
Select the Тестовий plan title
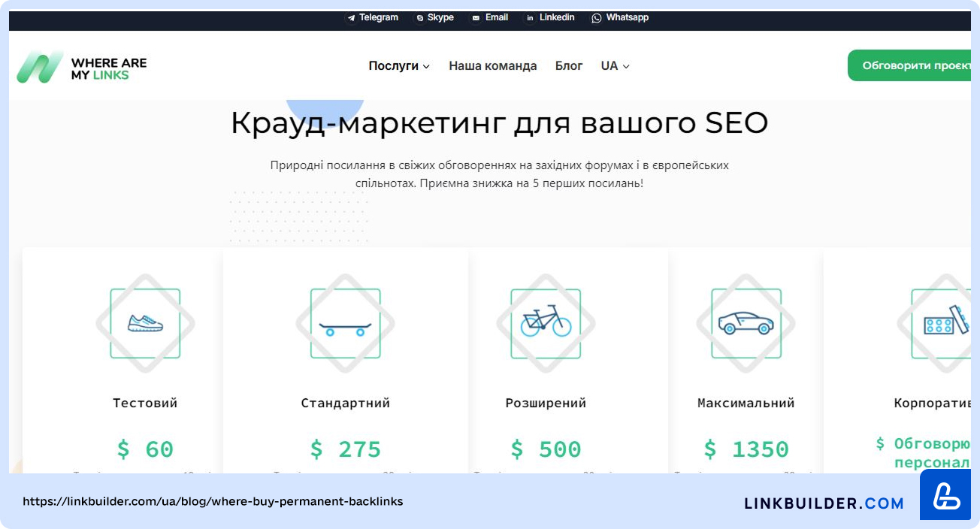pos(145,404)
